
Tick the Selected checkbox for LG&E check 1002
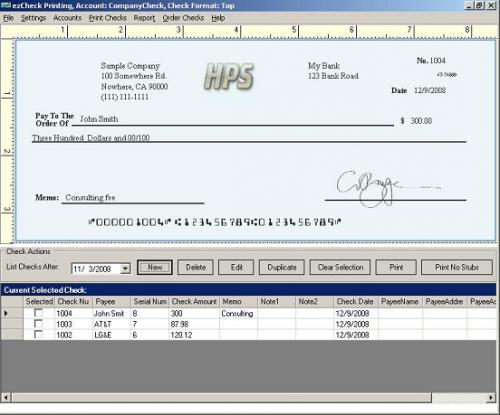click(x=38, y=334)
